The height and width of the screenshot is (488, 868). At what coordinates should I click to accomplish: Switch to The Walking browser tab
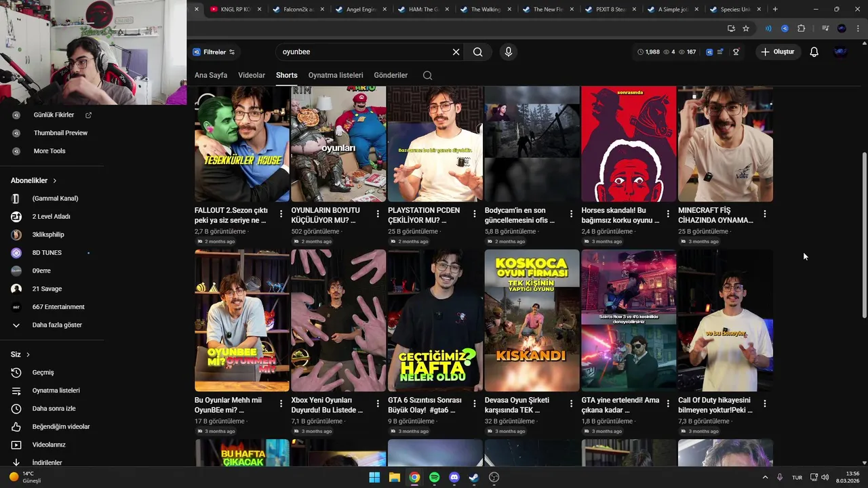485,9
